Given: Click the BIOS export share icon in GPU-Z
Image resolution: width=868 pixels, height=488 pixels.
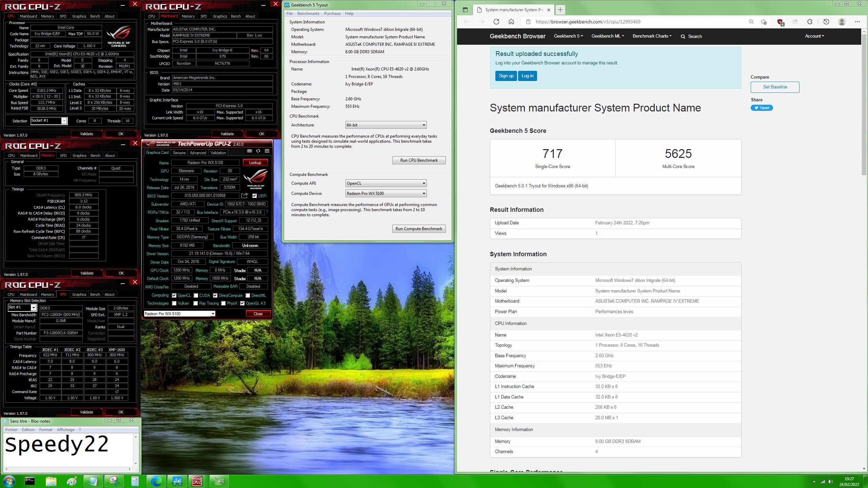Looking at the screenshot, I should 244,196.
